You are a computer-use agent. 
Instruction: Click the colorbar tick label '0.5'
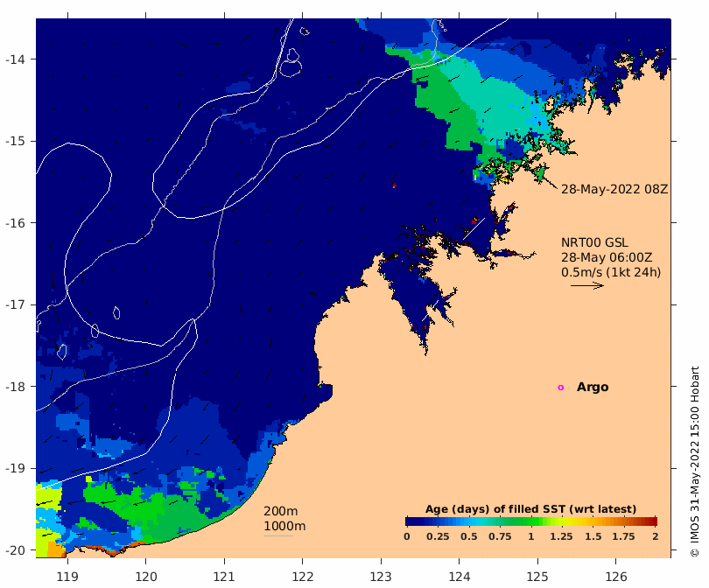pos(469,536)
